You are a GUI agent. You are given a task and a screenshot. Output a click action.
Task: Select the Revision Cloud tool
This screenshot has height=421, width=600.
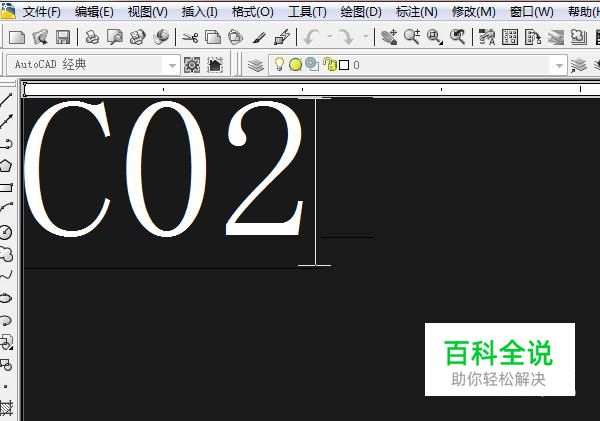click(7, 254)
